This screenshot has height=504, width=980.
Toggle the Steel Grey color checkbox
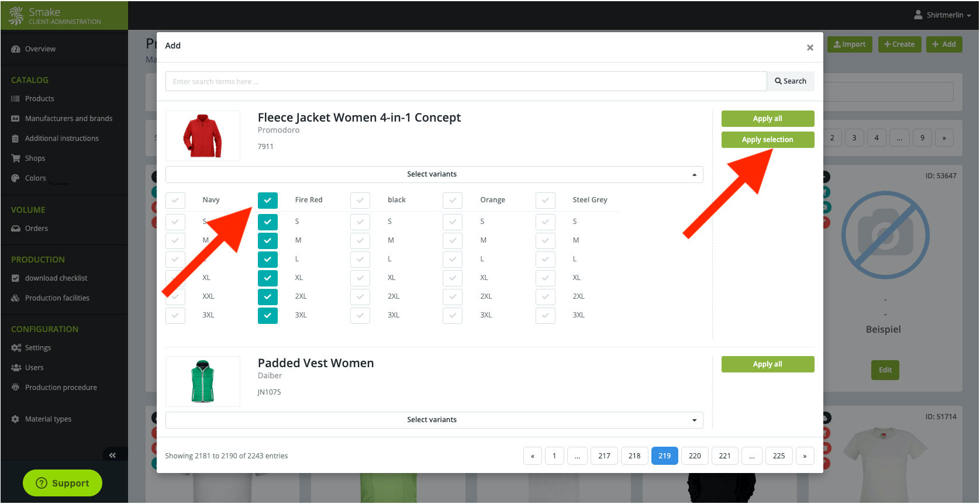coord(546,200)
